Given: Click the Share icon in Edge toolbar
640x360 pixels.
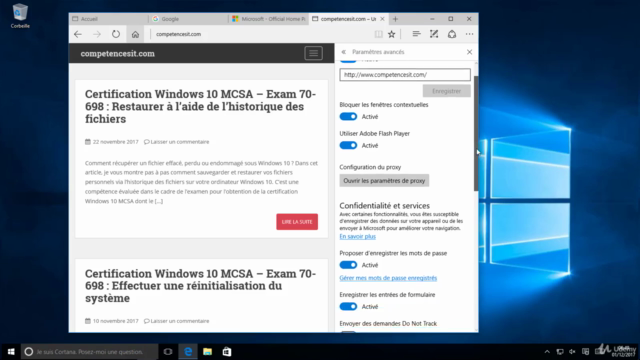Looking at the screenshot, I should coord(452,34).
